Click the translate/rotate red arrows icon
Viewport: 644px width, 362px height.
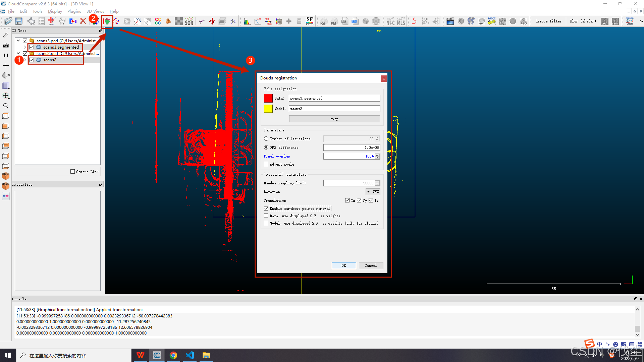(x=212, y=21)
